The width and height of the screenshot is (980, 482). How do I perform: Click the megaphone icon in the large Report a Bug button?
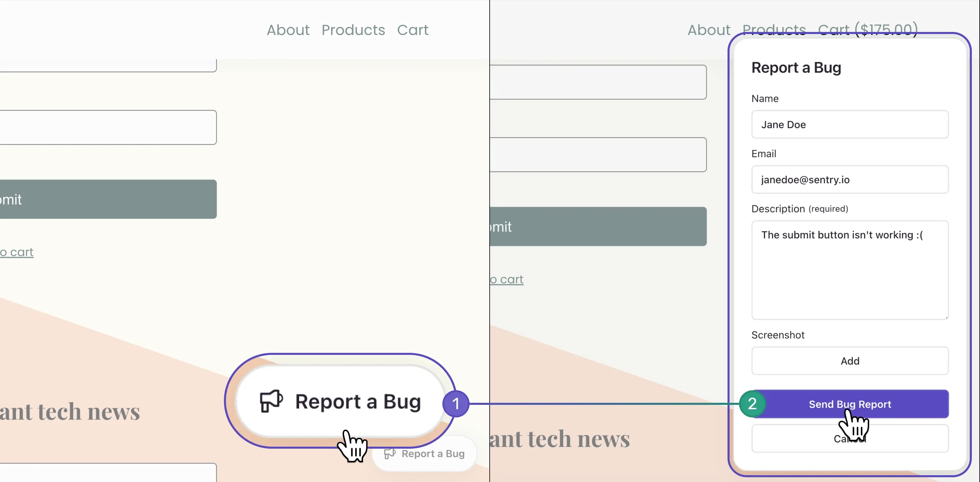(271, 401)
